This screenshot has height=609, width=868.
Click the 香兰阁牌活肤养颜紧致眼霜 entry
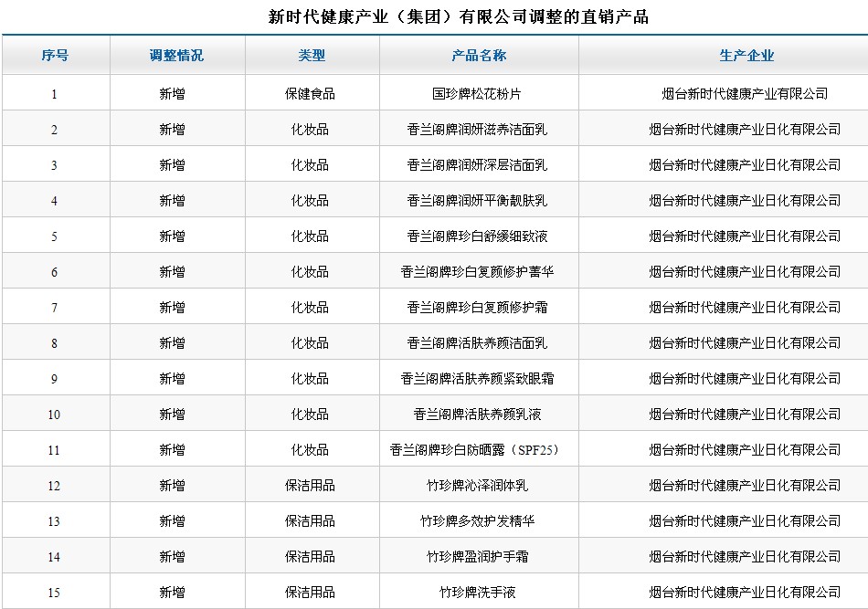[x=477, y=379]
